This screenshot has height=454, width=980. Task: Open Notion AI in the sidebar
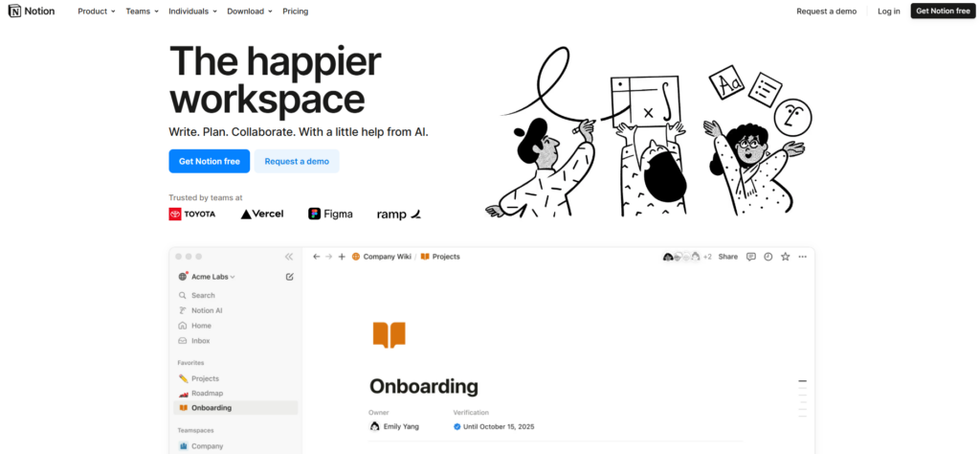[207, 310]
